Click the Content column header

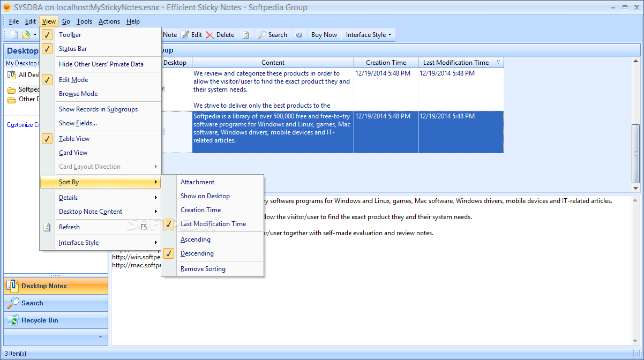point(273,63)
